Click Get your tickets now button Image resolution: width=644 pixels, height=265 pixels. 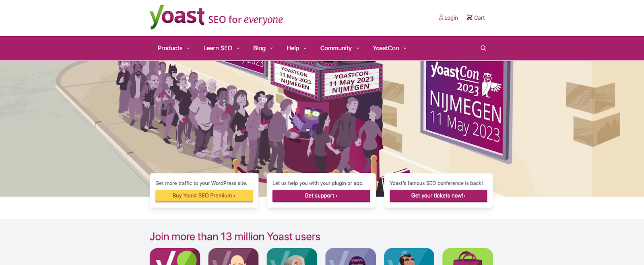click(438, 196)
